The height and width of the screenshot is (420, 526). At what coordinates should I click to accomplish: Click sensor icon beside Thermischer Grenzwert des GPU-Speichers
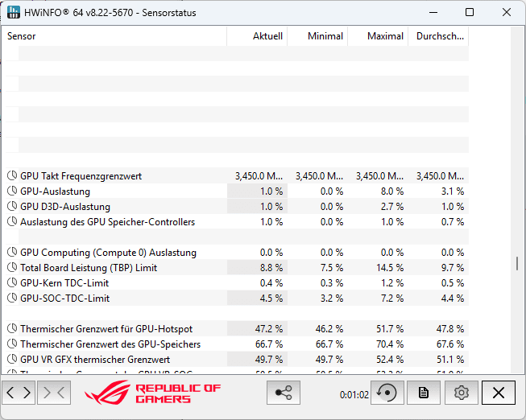tap(12, 344)
